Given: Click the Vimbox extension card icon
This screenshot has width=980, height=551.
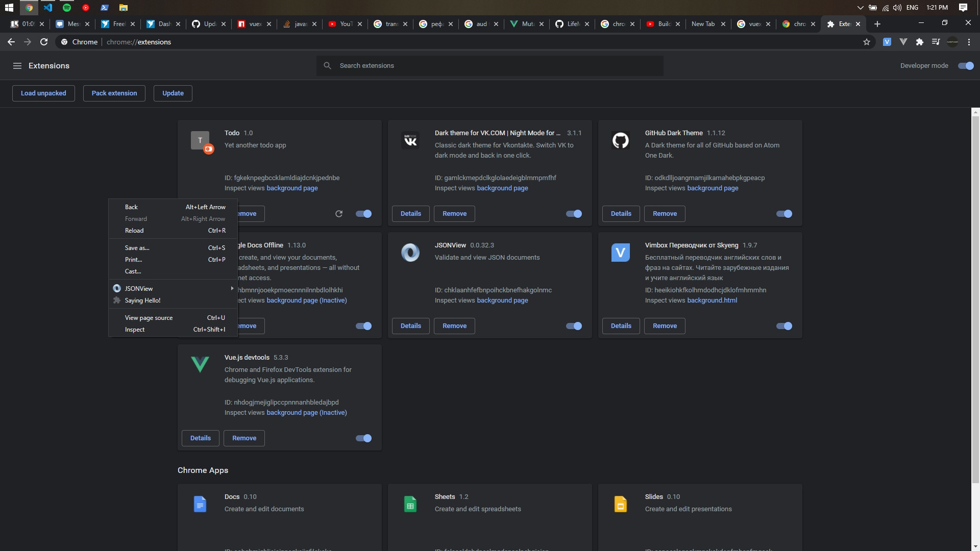Looking at the screenshot, I should [x=621, y=253].
